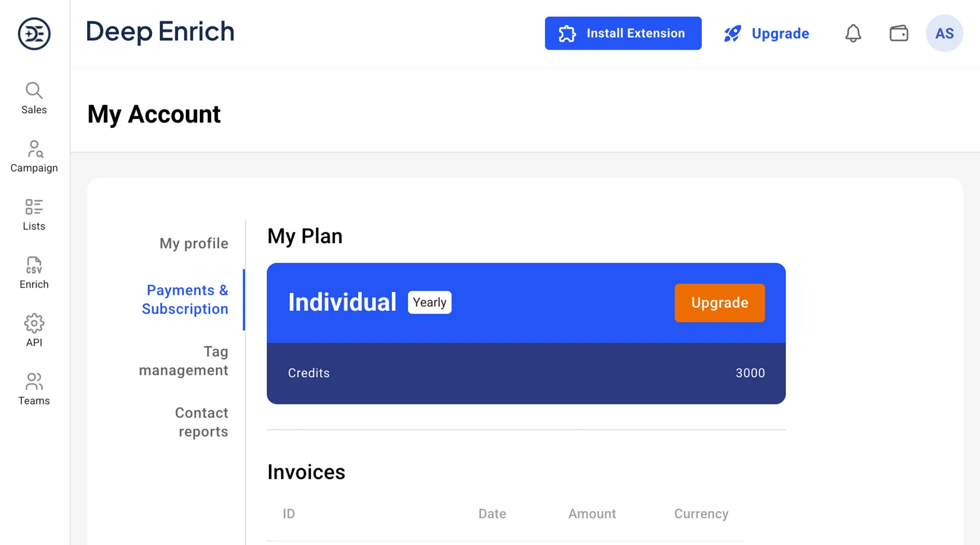Click the 3000 credits value
Viewport: 980px width, 545px height.
coord(750,373)
